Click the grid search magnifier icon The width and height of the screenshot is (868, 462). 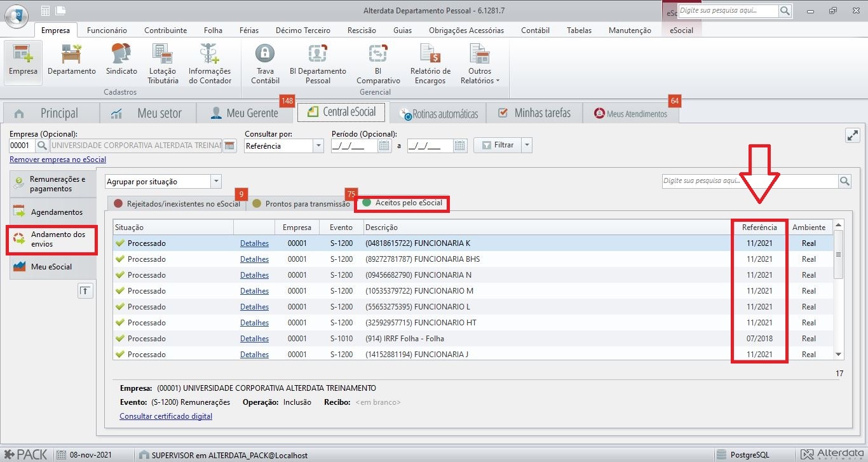(844, 181)
